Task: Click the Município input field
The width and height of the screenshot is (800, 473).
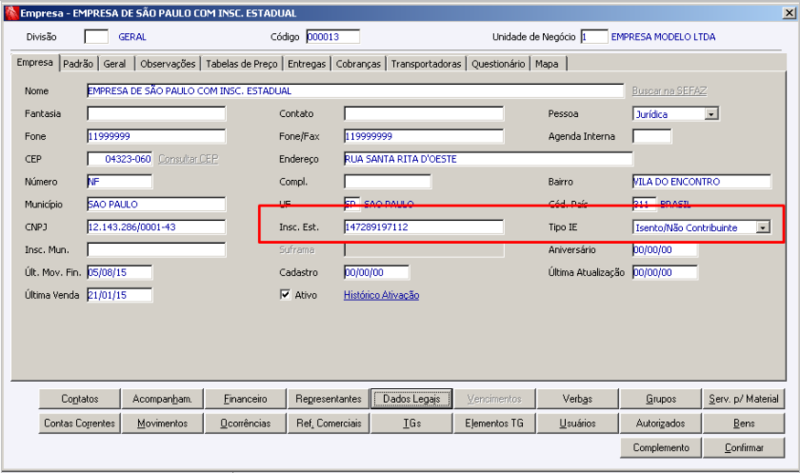Action: 156,204
